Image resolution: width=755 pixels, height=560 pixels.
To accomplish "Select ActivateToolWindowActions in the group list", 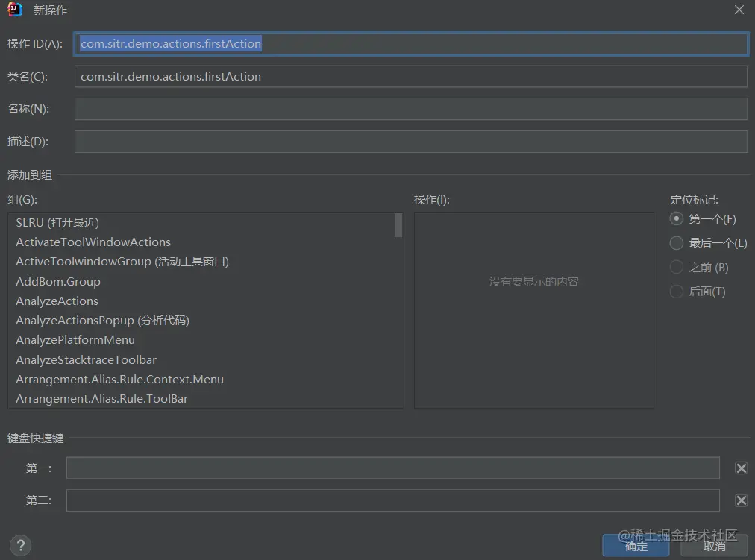I will 205,242.
